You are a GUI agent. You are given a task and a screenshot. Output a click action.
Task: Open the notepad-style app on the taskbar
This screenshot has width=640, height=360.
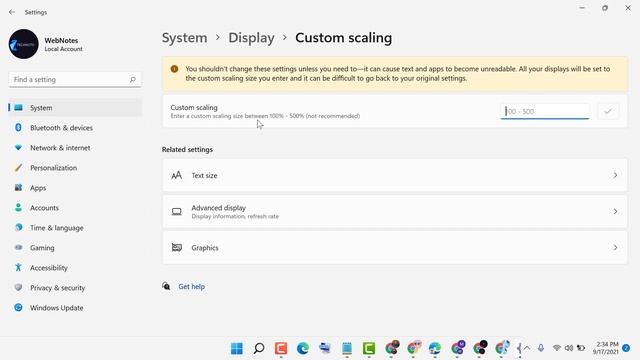coord(347,348)
